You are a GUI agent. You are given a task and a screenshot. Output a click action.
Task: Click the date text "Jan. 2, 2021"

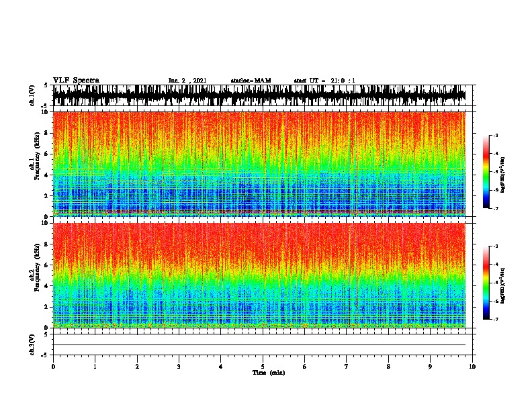[x=187, y=81]
